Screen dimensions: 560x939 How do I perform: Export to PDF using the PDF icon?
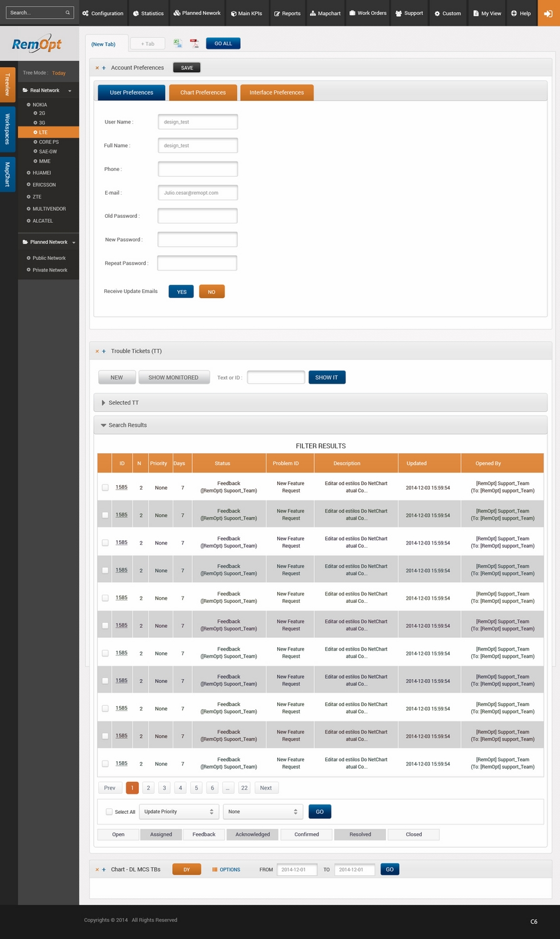tap(195, 43)
